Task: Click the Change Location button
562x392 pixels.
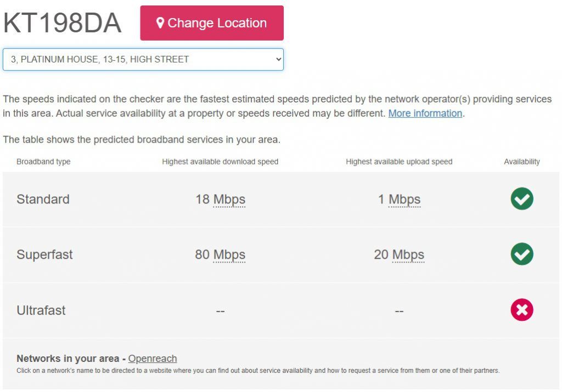Action: [x=212, y=23]
